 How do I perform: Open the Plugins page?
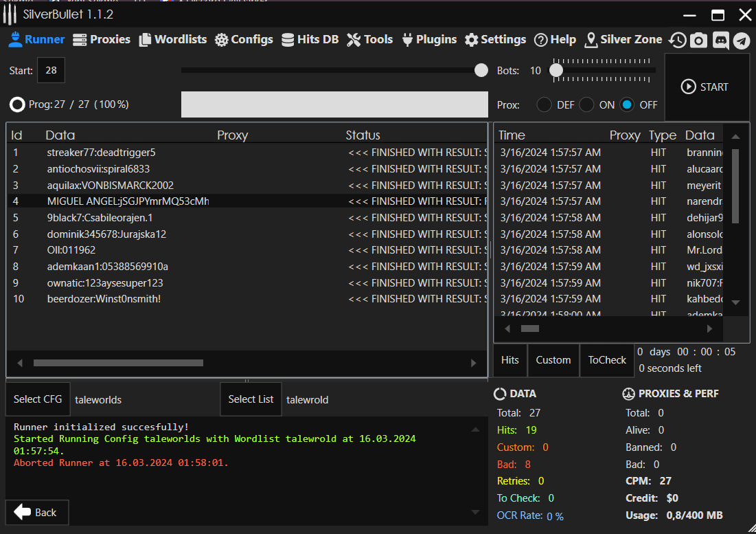tap(428, 40)
